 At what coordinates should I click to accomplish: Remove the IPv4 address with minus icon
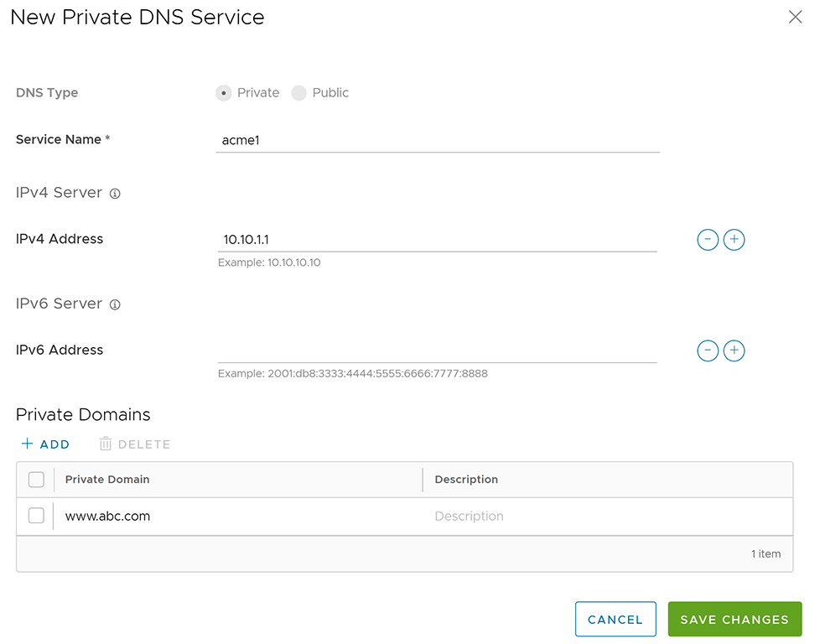708,240
